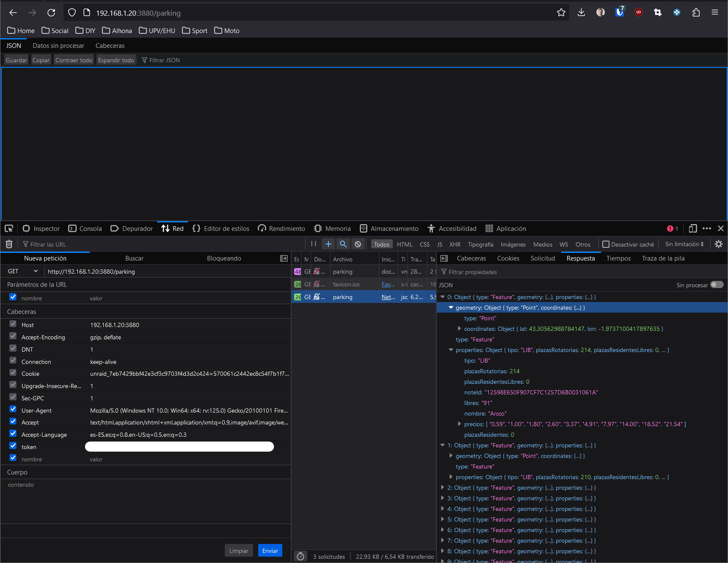The height and width of the screenshot is (563, 728).
Task: Open the UPV/EHU bookmark folder
Action: click(x=157, y=31)
